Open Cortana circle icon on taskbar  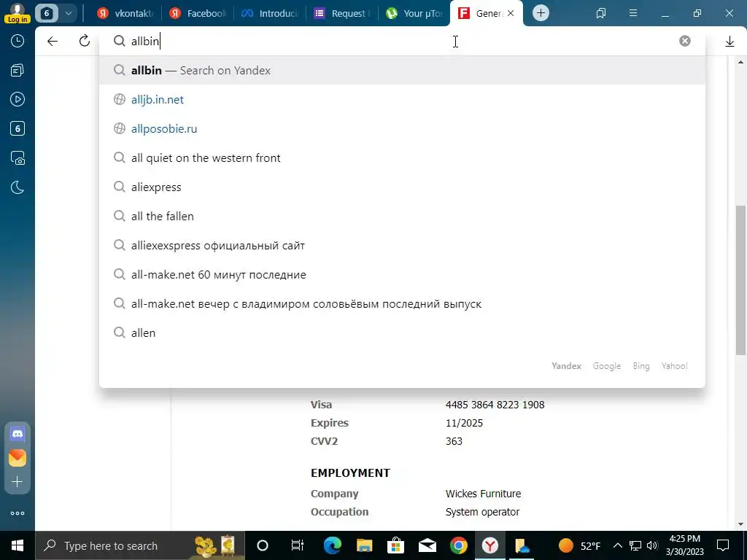tap(263, 545)
